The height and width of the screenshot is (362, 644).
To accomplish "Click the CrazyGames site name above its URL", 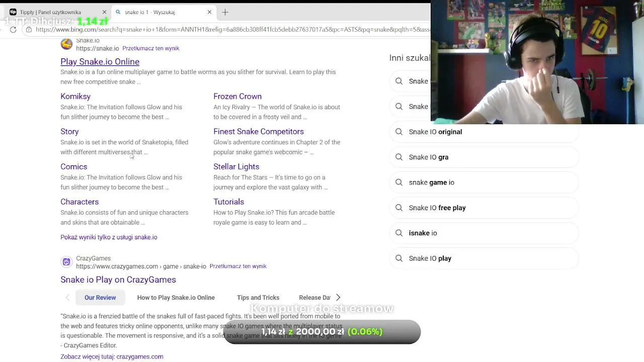I will point(93,258).
